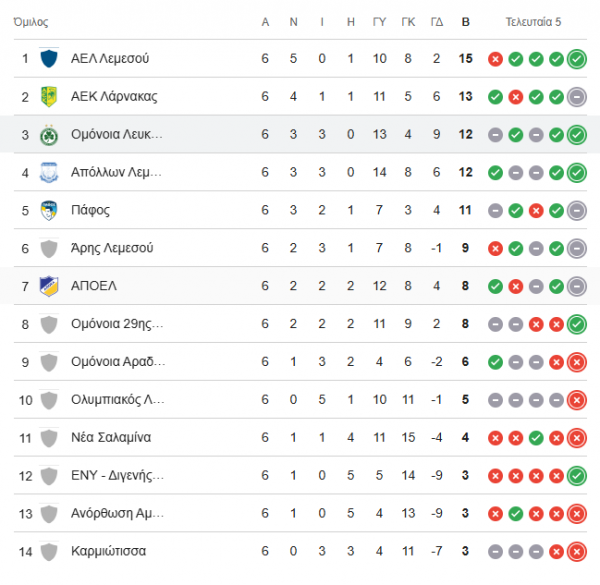The height and width of the screenshot is (585, 600).
Task: Click the ΓΔ goal difference column header
Action: (437, 22)
